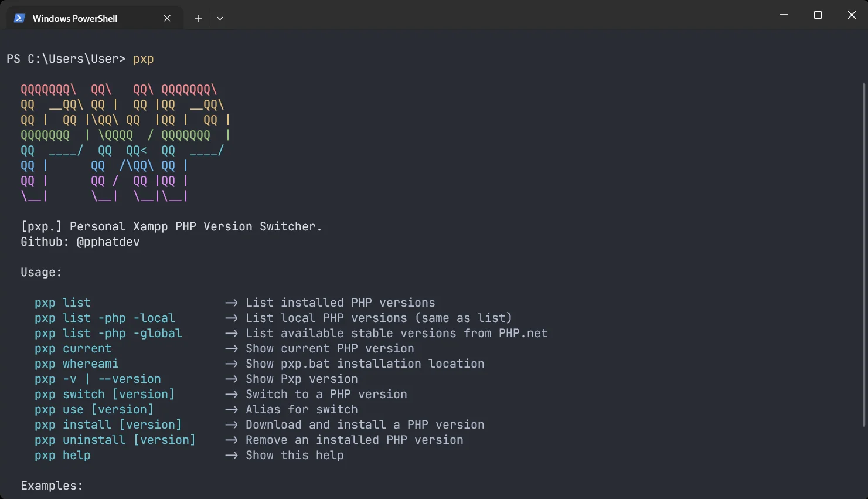Select the pxp whereami usage line
868x499 pixels.
point(76,364)
